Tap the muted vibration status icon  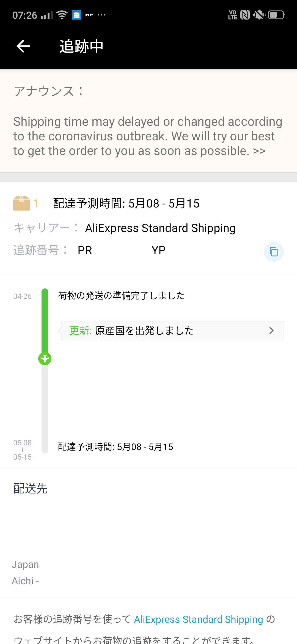point(259,15)
